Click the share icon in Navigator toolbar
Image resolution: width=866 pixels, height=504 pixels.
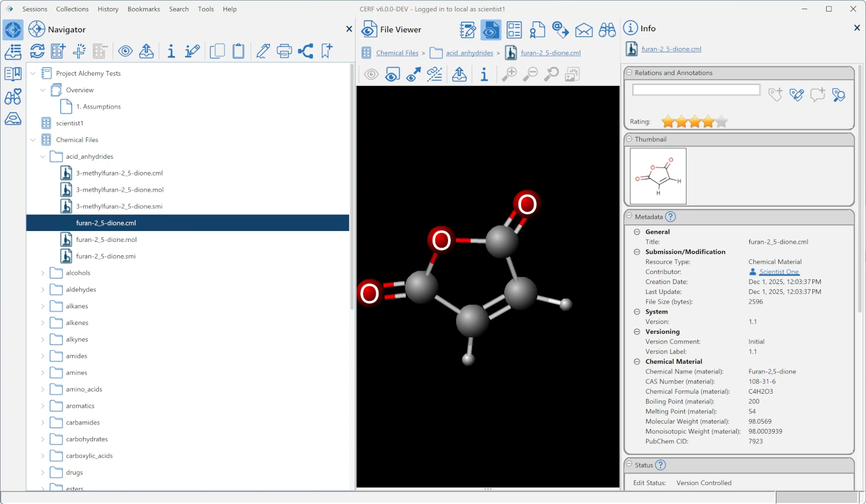point(305,51)
